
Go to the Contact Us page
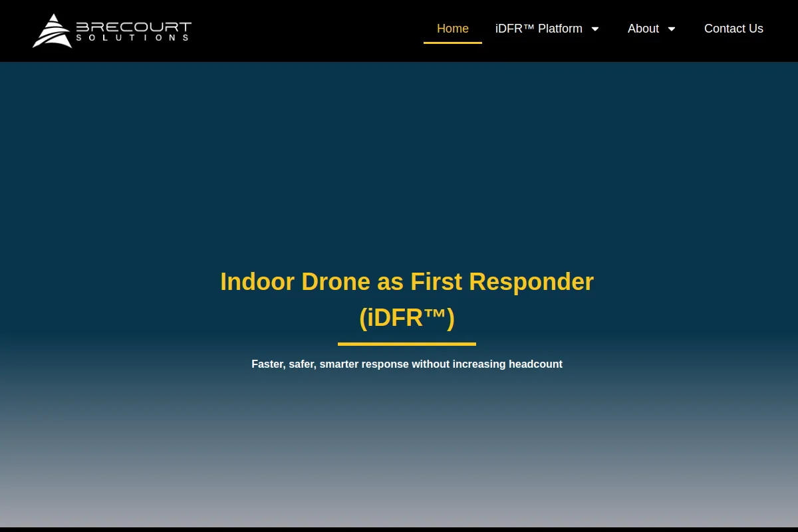(x=733, y=29)
